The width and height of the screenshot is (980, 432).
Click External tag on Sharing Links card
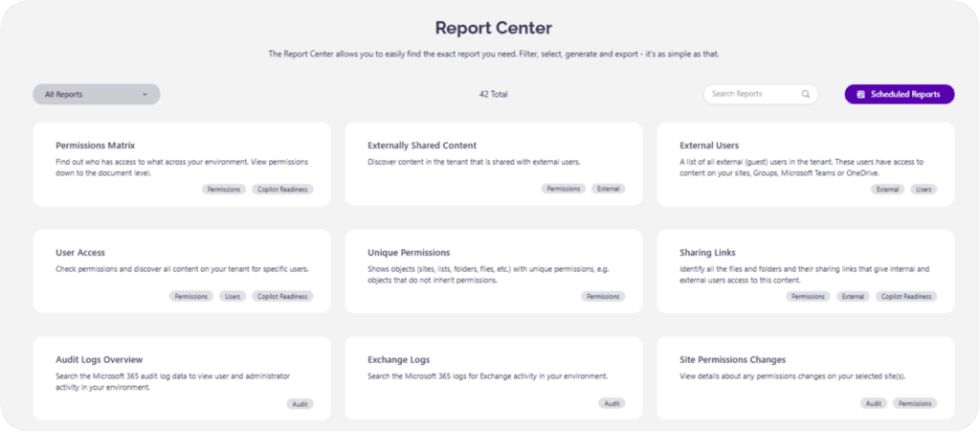click(853, 296)
